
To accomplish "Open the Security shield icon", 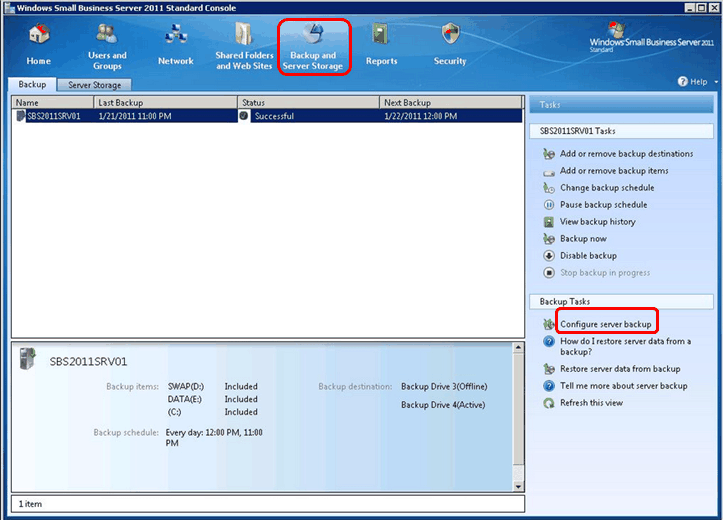I will point(450,34).
